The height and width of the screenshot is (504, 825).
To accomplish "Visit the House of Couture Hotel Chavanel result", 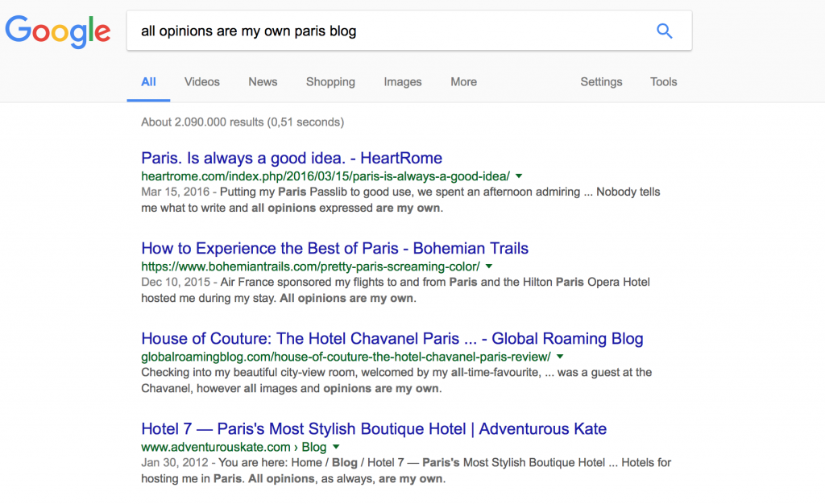I will [392, 338].
